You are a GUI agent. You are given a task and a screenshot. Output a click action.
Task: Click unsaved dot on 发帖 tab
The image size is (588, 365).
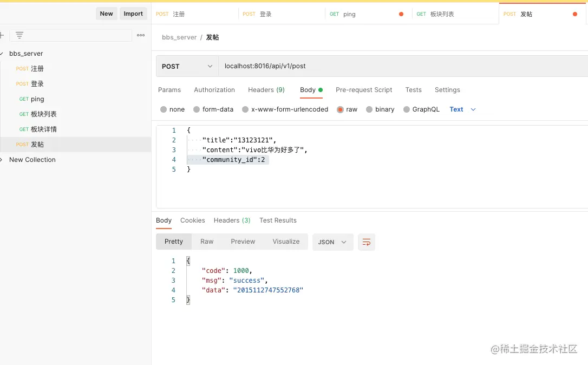(x=575, y=14)
